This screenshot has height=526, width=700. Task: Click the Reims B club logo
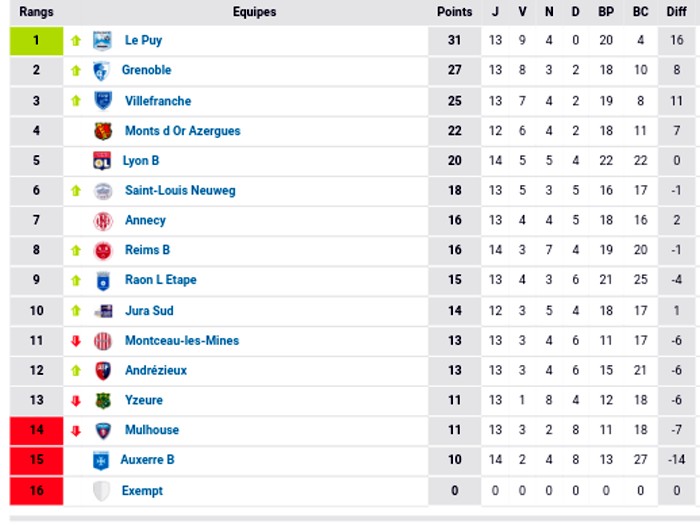point(103,251)
